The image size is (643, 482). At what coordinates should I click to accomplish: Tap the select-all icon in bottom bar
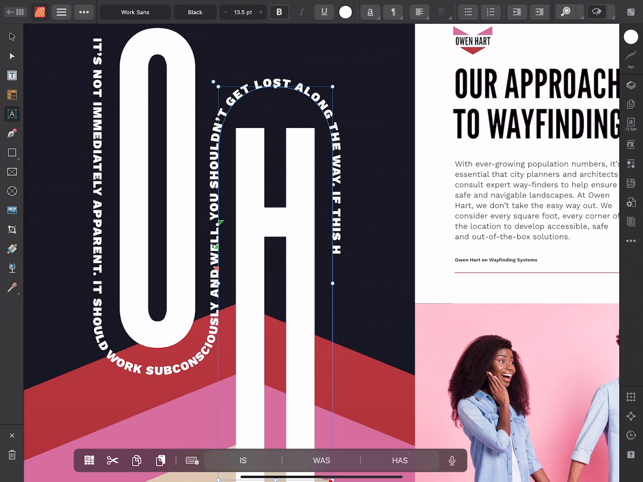(89, 460)
